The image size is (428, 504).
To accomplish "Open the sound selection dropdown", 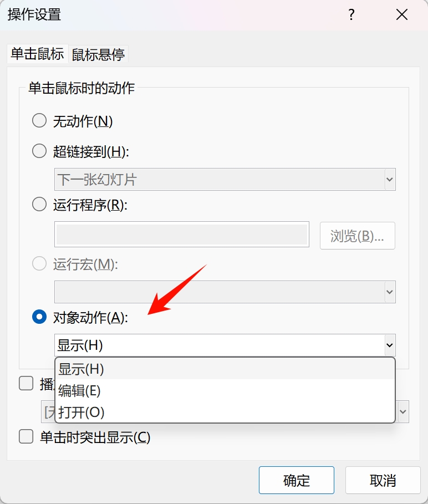I will (x=402, y=411).
